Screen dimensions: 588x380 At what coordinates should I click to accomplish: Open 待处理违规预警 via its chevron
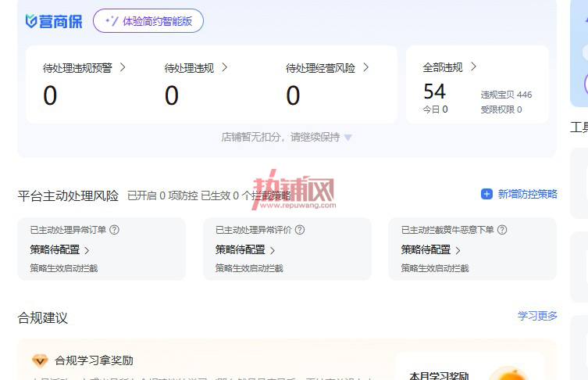pyautogui.click(x=123, y=67)
